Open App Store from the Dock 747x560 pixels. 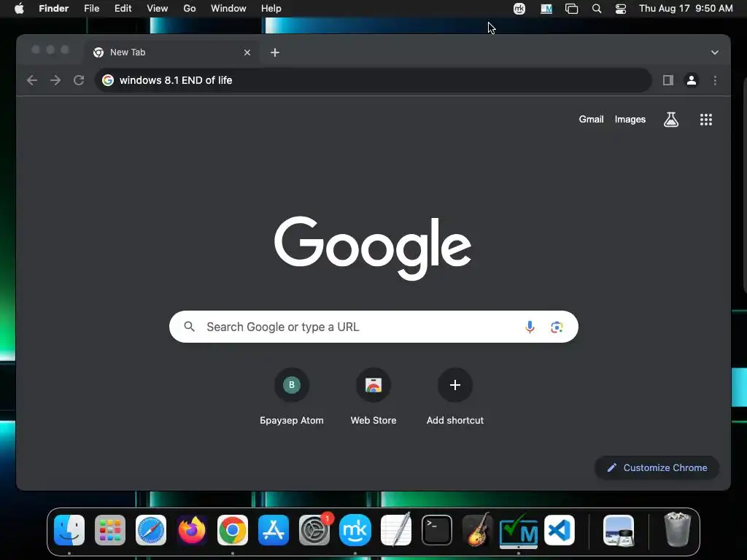(274, 530)
